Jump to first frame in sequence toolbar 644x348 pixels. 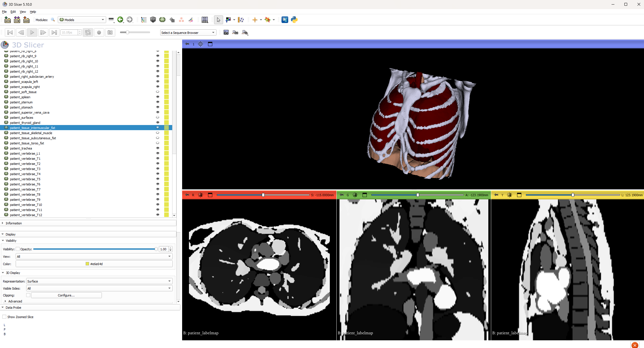[x=10, y=32]
